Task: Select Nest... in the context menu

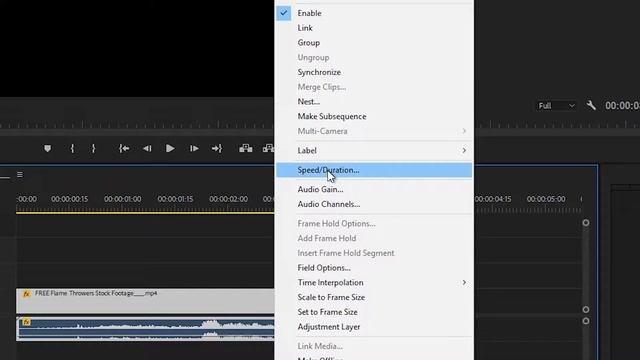Action: tap(374, 102)
